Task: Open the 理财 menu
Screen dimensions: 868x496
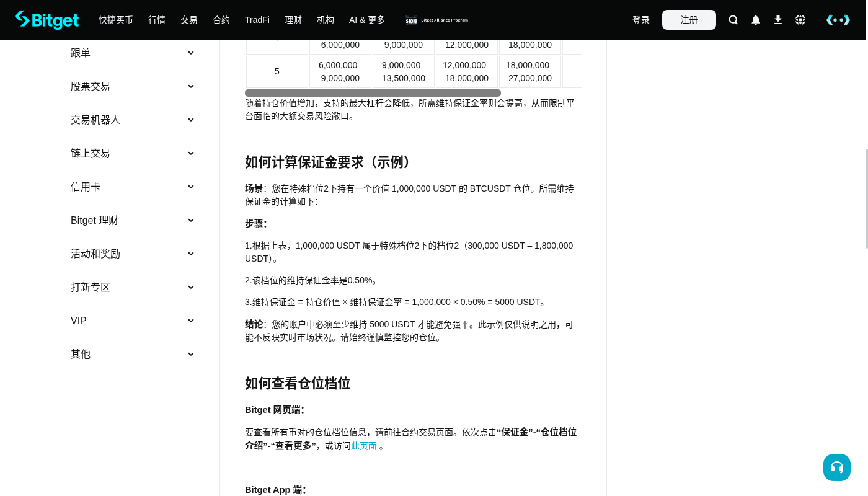Action: (x=293, y=20)
